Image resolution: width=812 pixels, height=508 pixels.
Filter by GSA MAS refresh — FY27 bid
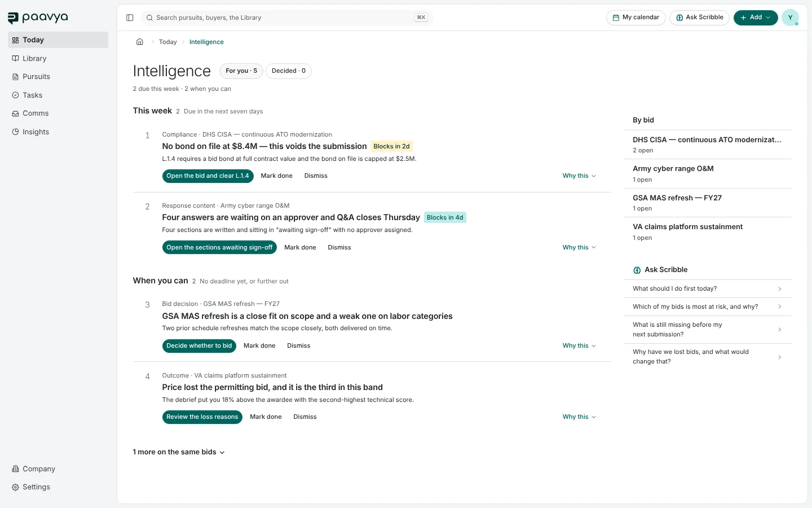[708, 203]
